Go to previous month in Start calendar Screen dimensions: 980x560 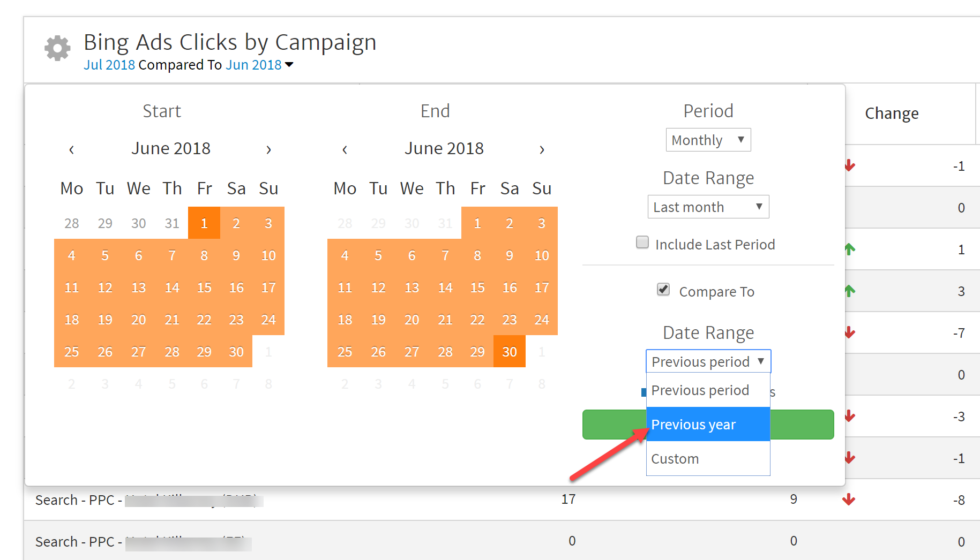(x=71, y=149)
